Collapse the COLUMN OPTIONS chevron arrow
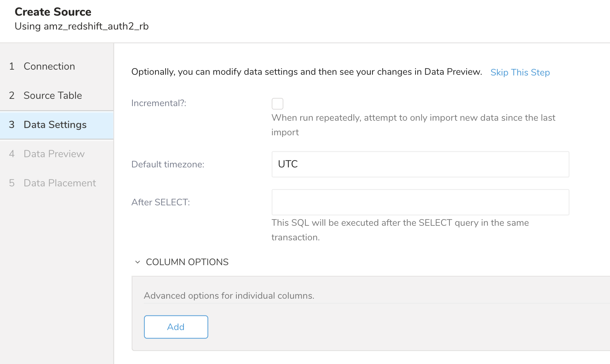Screen dimensions: 610x364 click(138, 262)
